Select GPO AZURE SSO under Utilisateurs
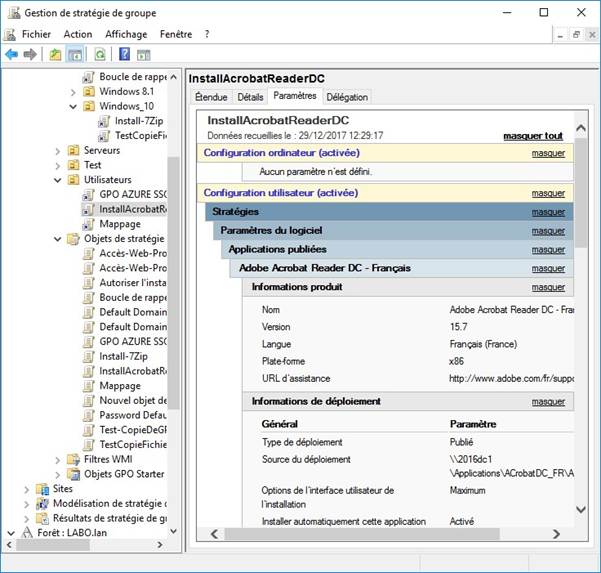Viewport: 601px width, 573px height. pyautogui.click(x=133, y=195)
